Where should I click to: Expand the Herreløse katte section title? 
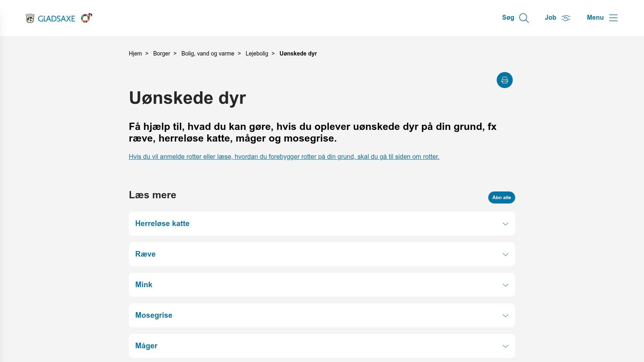point(162,224)
